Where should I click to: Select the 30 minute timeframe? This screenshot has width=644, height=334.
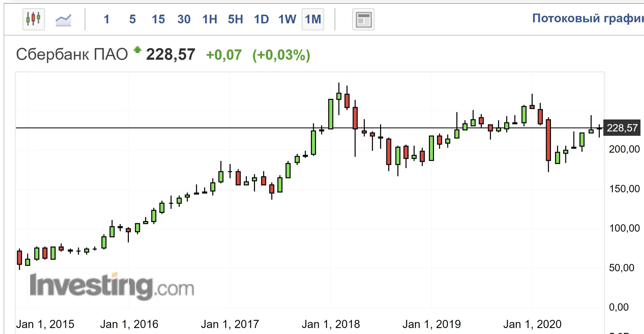coord(184,19)
